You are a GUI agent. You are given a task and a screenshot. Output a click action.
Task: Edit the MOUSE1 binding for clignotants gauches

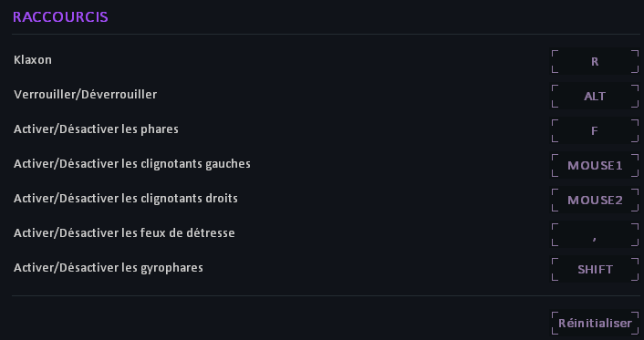(595, 166)
